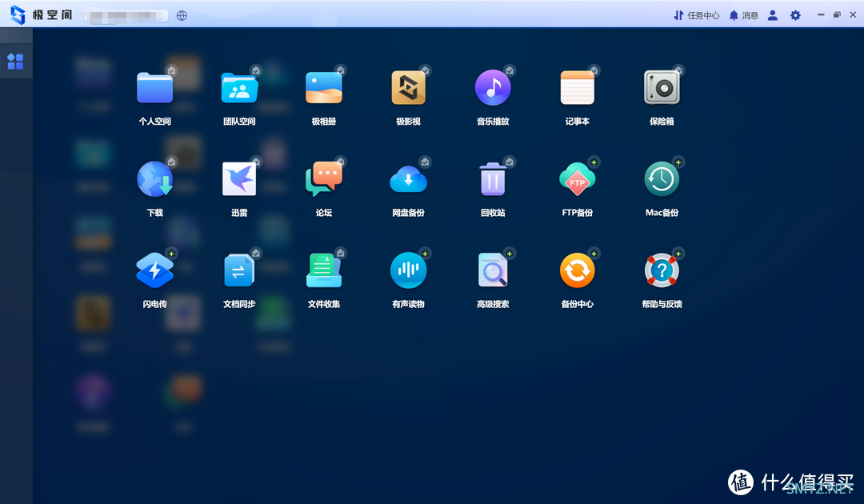This screenshot has height=504, width=864.
Task: Open the 记事本 notepad app
Action: (578, 88)
